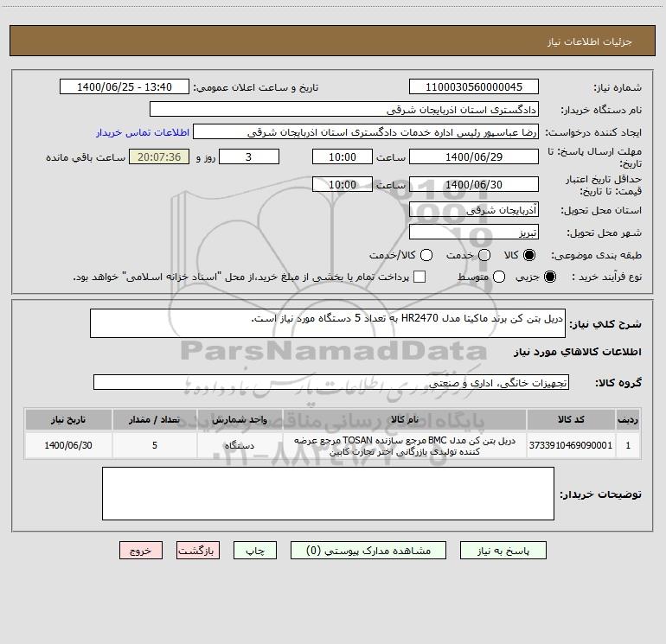Open the اطلاعات تماس خریدار link
666x644 pixels.
pos(143,132)
